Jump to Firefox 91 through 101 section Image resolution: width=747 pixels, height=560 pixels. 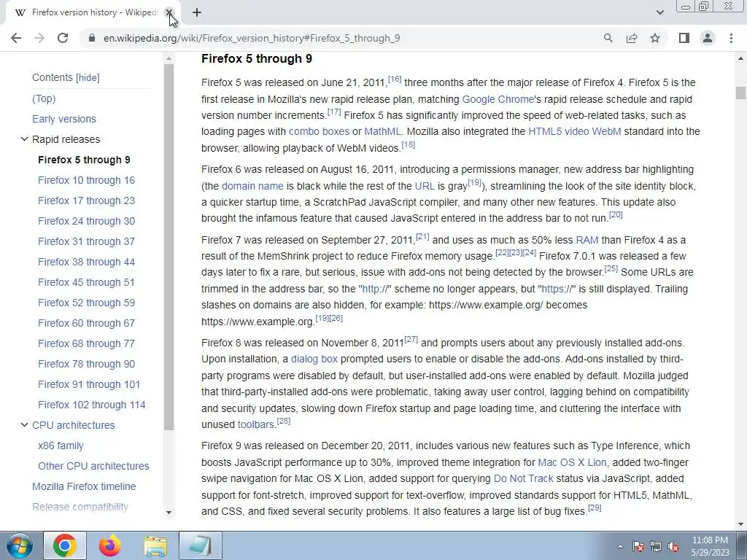point(89,384)
